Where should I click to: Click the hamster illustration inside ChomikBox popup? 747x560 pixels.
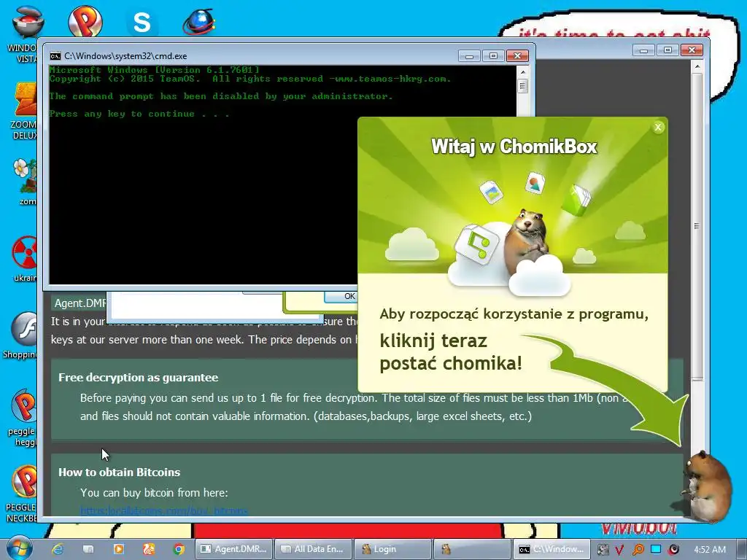[527, 242]
